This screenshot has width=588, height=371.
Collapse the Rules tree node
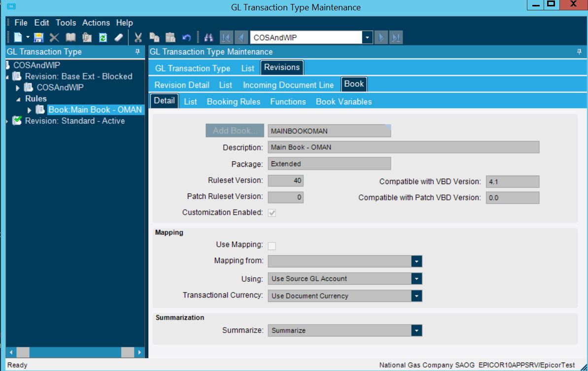coord(18,99)
